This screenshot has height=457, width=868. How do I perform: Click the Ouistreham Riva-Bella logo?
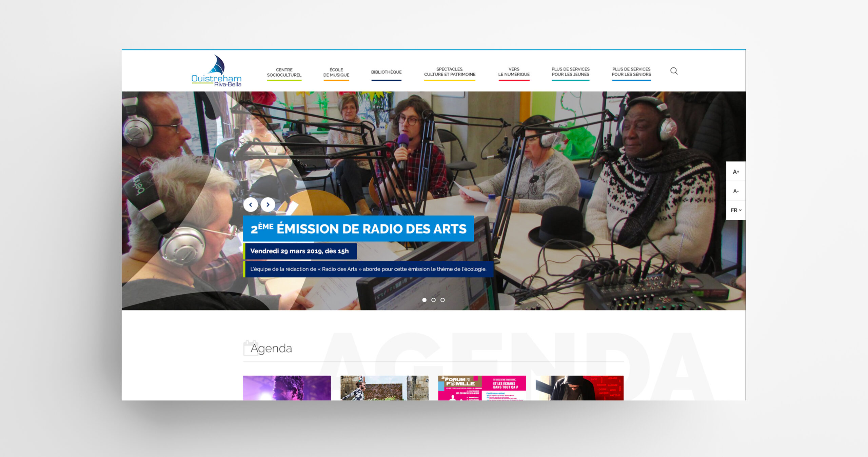pyautogui.click(x=216, y=71)
